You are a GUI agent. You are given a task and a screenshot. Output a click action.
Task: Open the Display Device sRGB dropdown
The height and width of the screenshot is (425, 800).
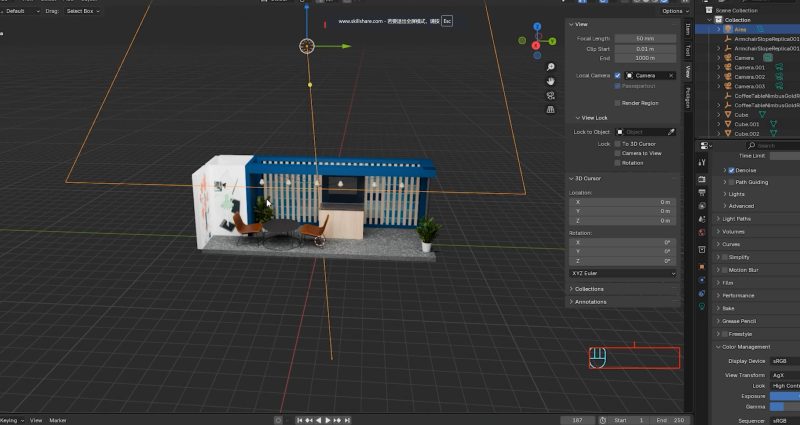coord(785,361)
